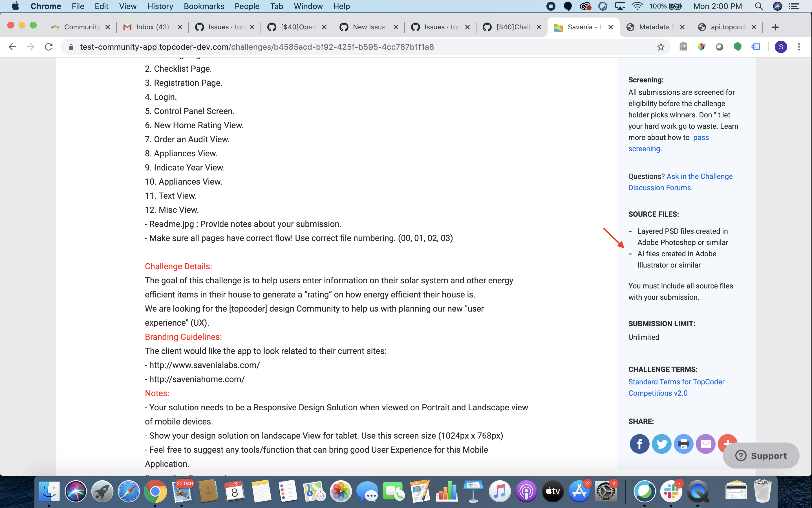Open Finder from the Dock

[49, 491]
